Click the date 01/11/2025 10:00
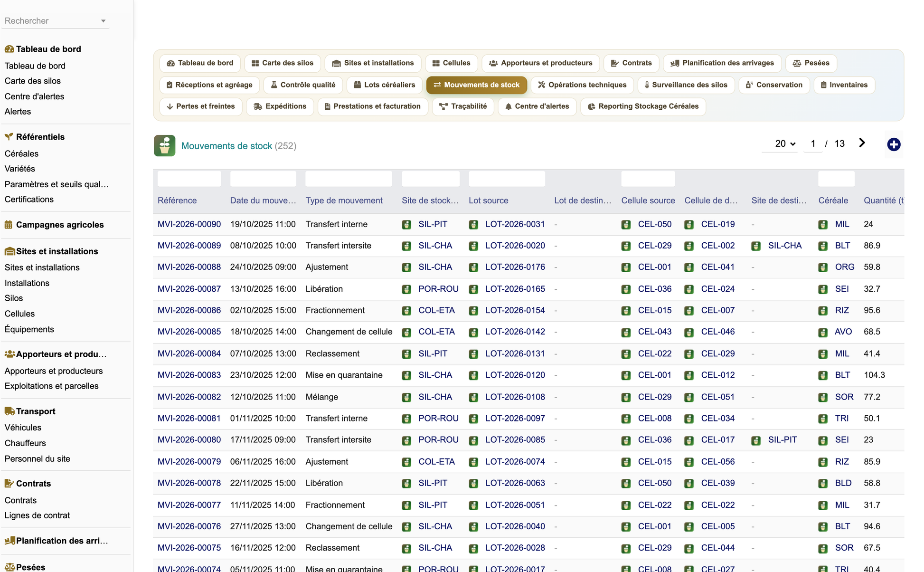This screenshot has height=572, width=924. [x=263, y=418]
